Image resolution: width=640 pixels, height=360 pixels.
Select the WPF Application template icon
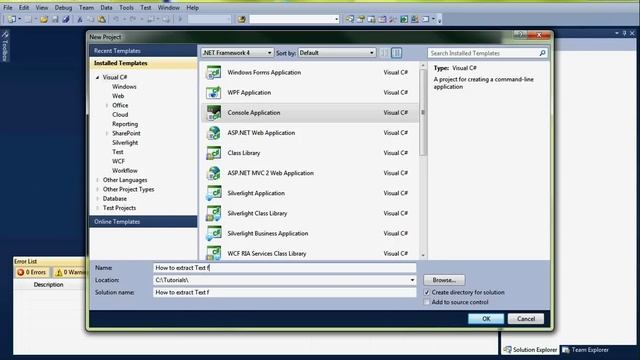click(213, 93)
